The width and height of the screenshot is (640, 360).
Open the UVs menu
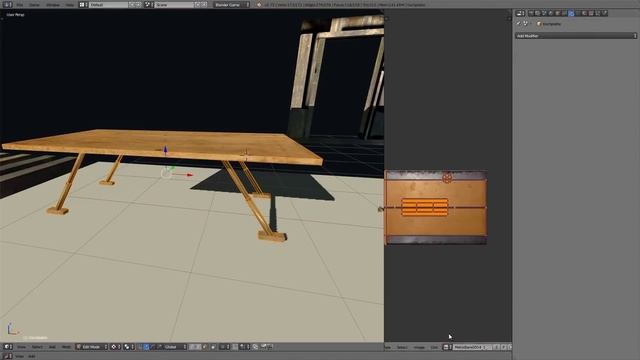tap(434, 347)
